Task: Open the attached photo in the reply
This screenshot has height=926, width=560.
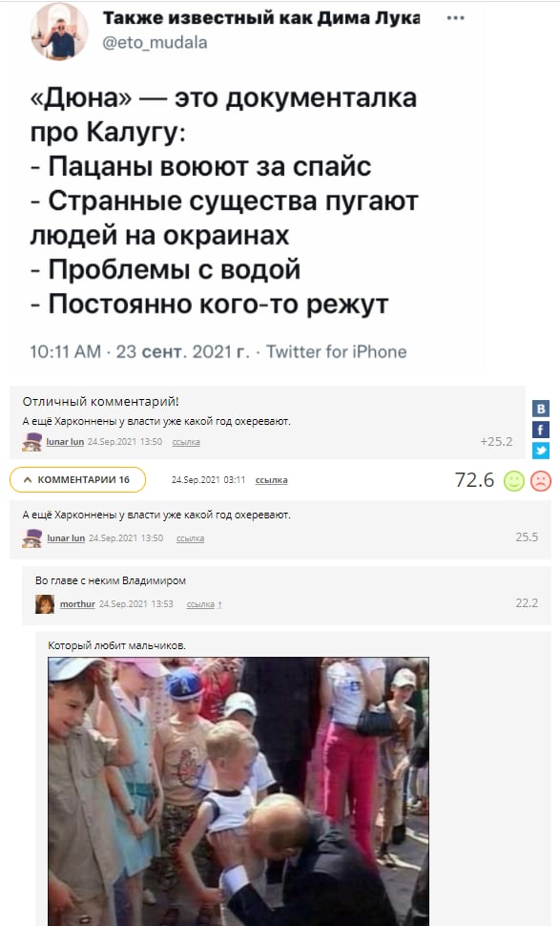Action: pyautogui.click(x=239, y=791)
